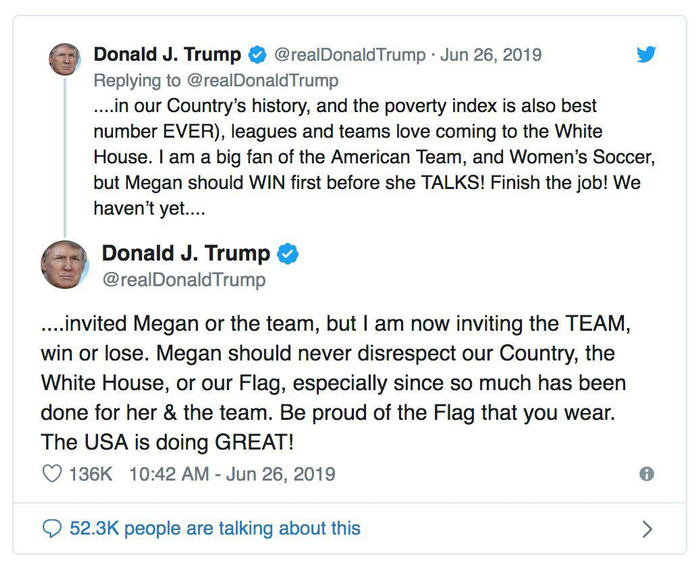Click the gray @realDonaldTrump handle in top header
This screenshot has height=567, width=700.
(349, 55)
